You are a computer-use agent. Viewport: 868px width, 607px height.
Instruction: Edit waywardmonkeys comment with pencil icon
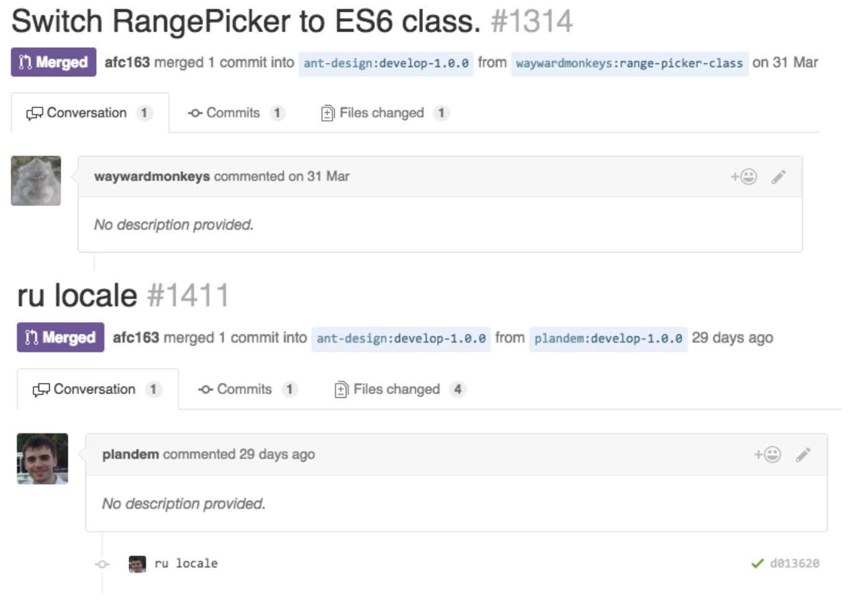[779, 177]
